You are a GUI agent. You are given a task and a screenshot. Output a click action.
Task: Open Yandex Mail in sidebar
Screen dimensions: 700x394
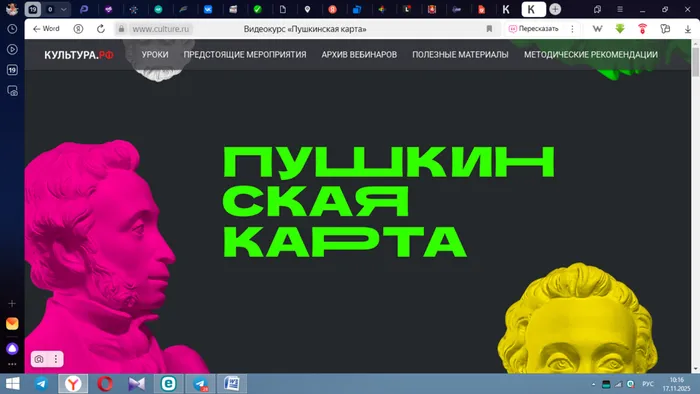click(x=12, y=323)
